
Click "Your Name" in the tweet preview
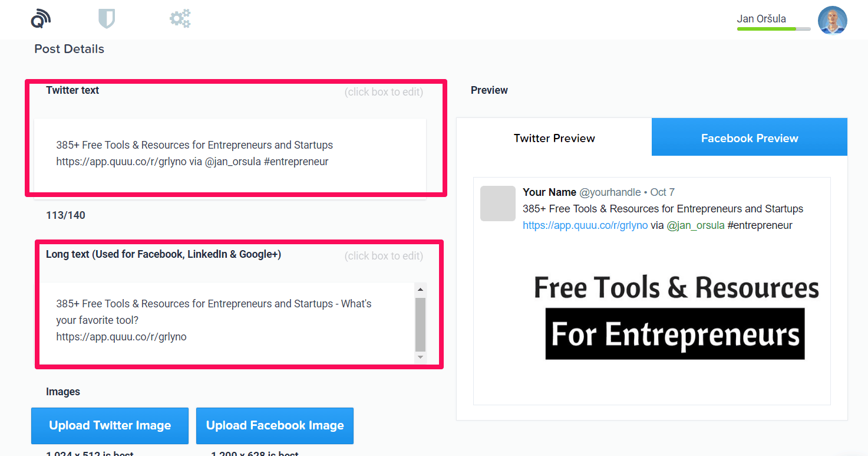point(549,192)
